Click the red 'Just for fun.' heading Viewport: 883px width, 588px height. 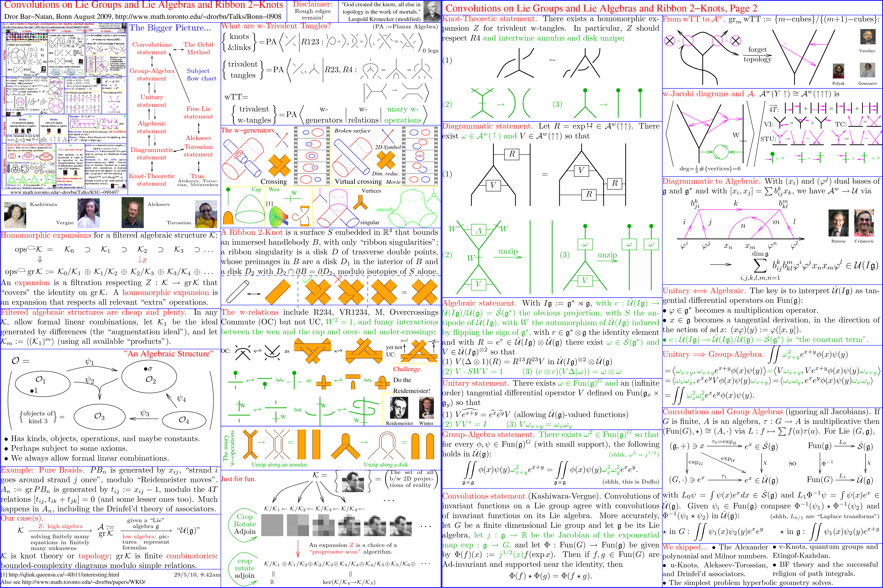238,479
